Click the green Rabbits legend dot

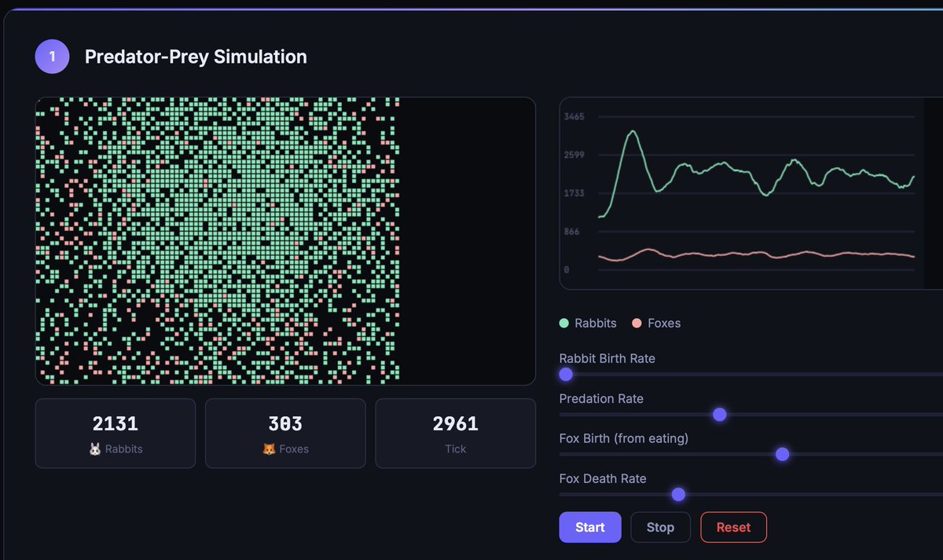564,323
